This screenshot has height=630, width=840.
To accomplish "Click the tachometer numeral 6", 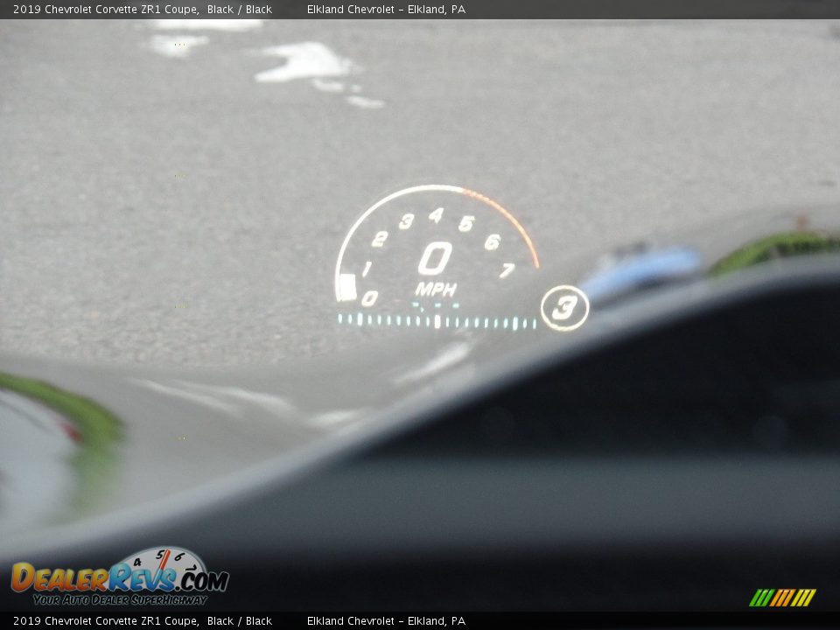I will pyautogui.click(x=493, y=242).
